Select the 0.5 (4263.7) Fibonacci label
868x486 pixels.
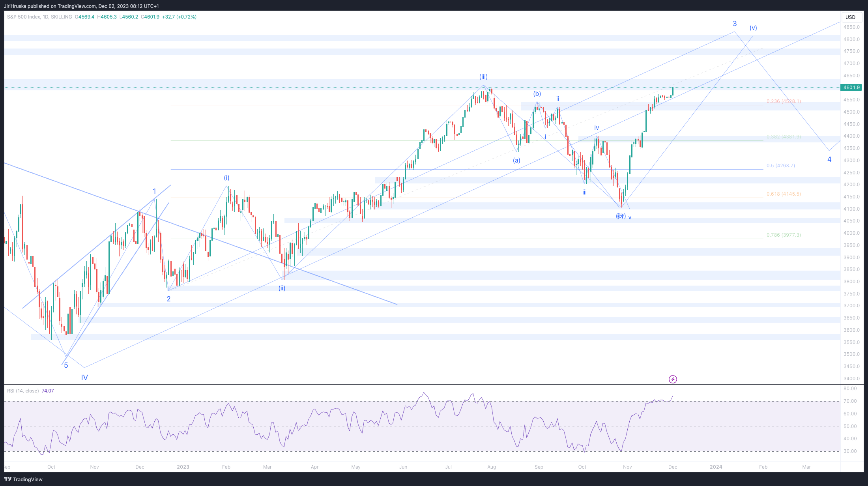(x=780, y=166)
